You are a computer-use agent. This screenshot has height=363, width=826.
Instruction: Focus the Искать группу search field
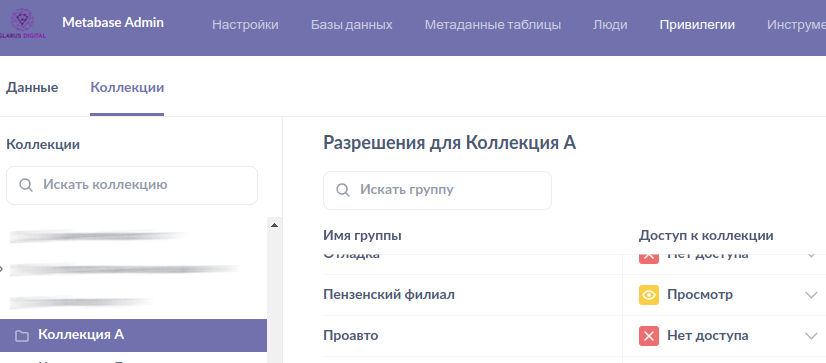[x=437, y=190]
